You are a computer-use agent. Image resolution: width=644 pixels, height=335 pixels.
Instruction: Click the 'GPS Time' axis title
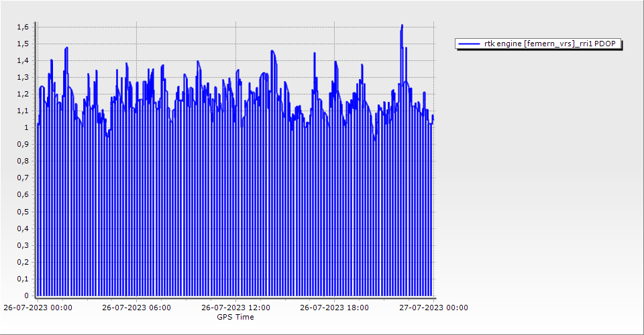pyautogui.click(x=235, y=317)
